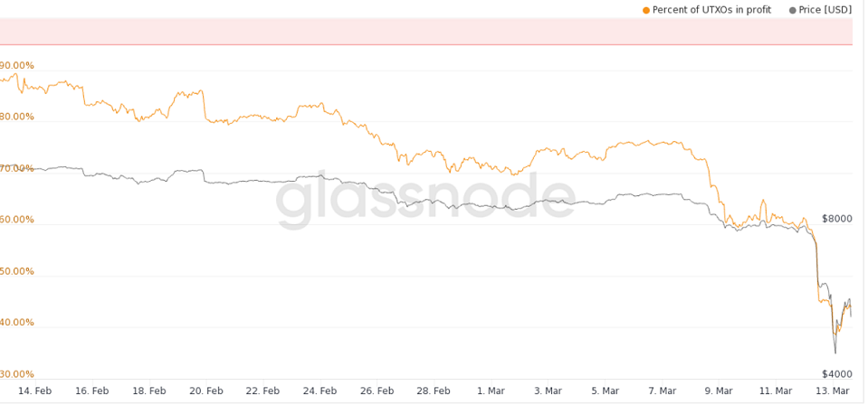Toggle the Percent of UTXOs in profit legend

pyautogui.click(x=707, y=10)
